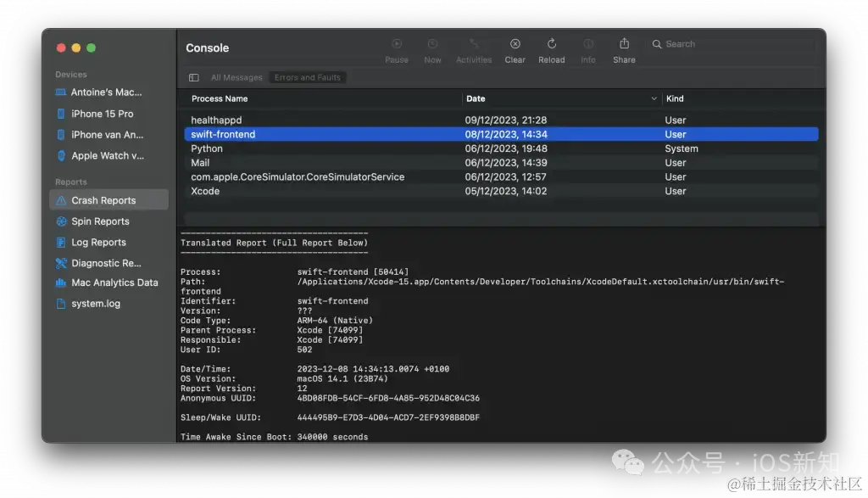The width and height of the screenshot is (868, 498).
Task: Click the date 09/12/2023, 21:28
Action: coord(506,120)
